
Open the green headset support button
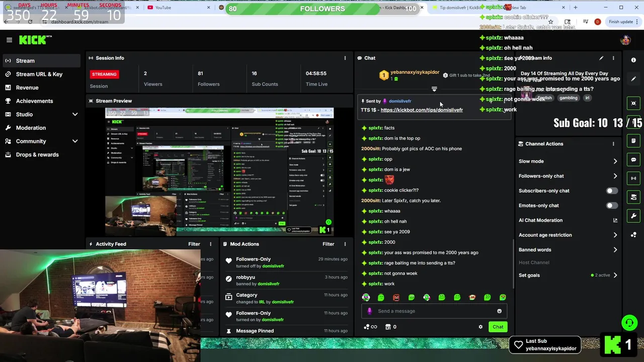pyautogui.click(x=629, y=322)
